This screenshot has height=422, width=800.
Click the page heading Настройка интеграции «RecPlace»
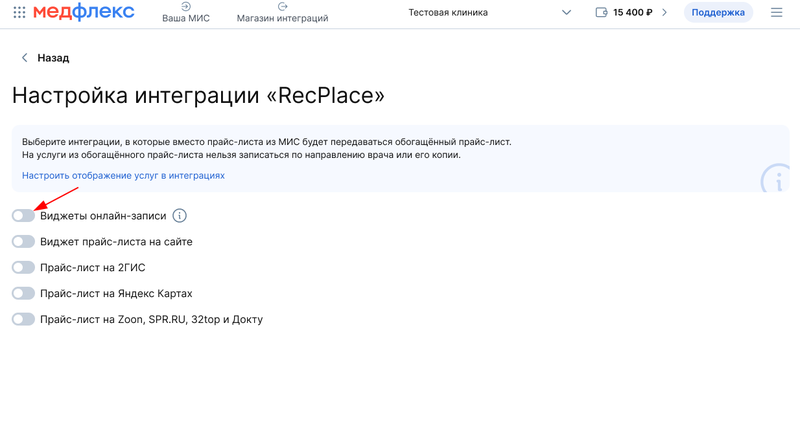tap(198, 95)
